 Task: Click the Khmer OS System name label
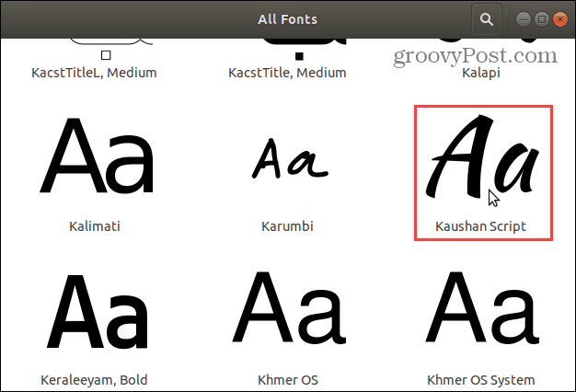point(481,380)
